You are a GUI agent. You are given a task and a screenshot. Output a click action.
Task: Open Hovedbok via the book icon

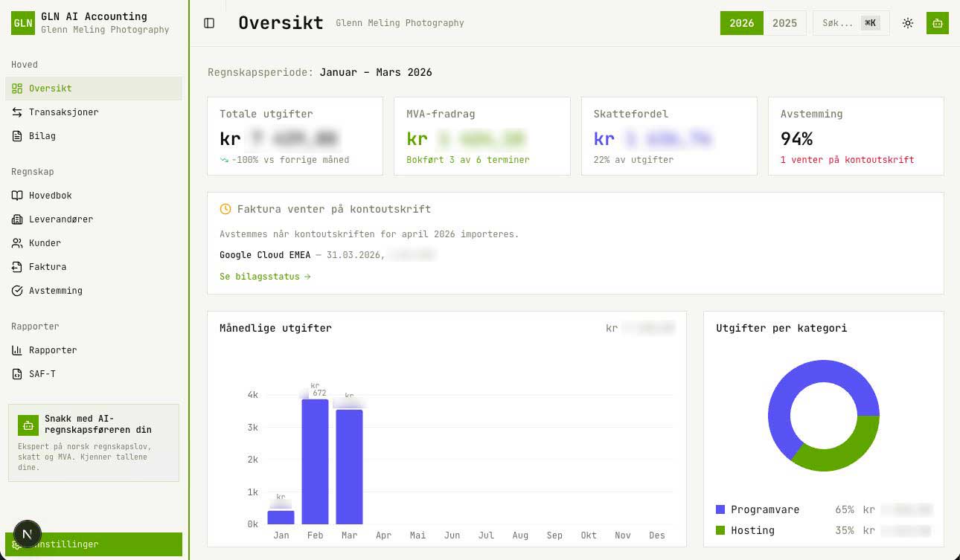(17, 195)
